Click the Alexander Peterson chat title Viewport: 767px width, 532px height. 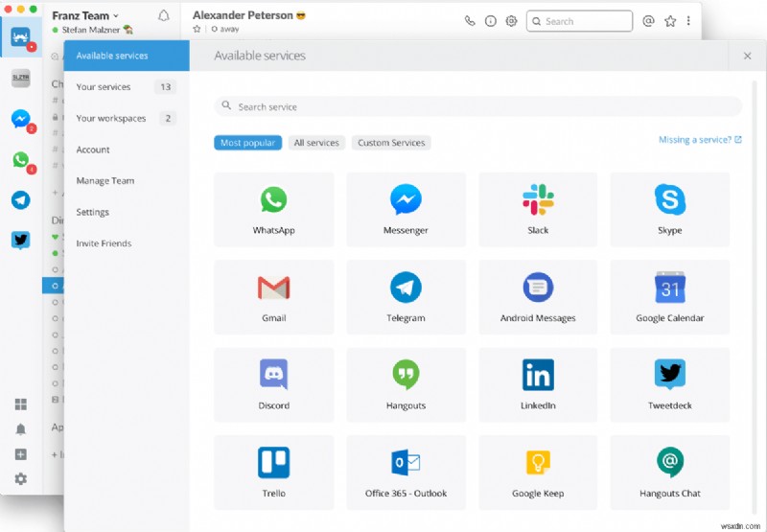243,15
